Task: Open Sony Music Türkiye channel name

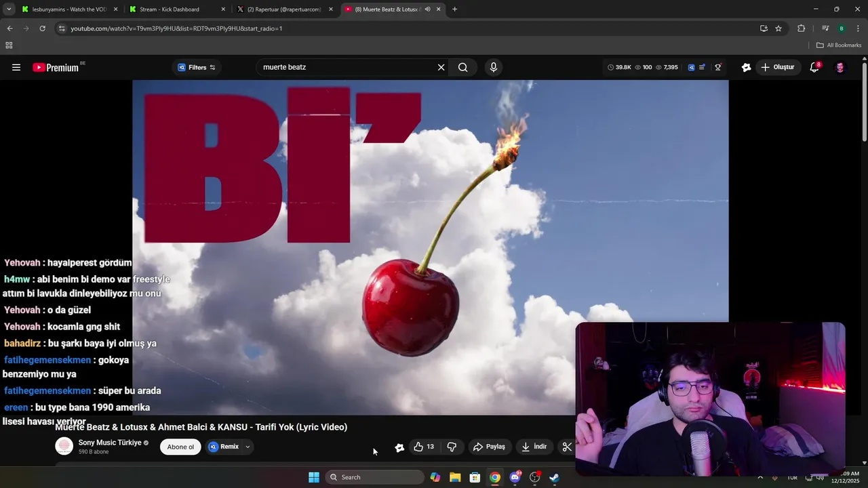Action: pyautogui.click(x=110, y=443)
